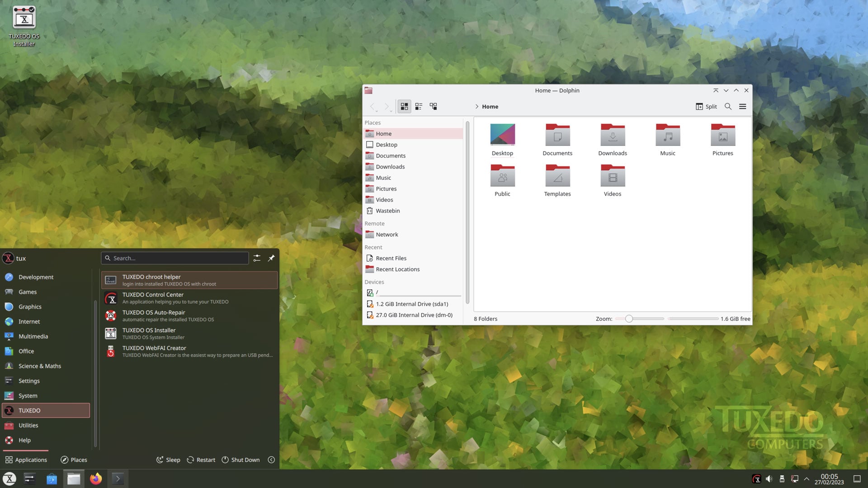Click the Search icon in Dolphin toolbar
The image size is (868, 488).
728,106
